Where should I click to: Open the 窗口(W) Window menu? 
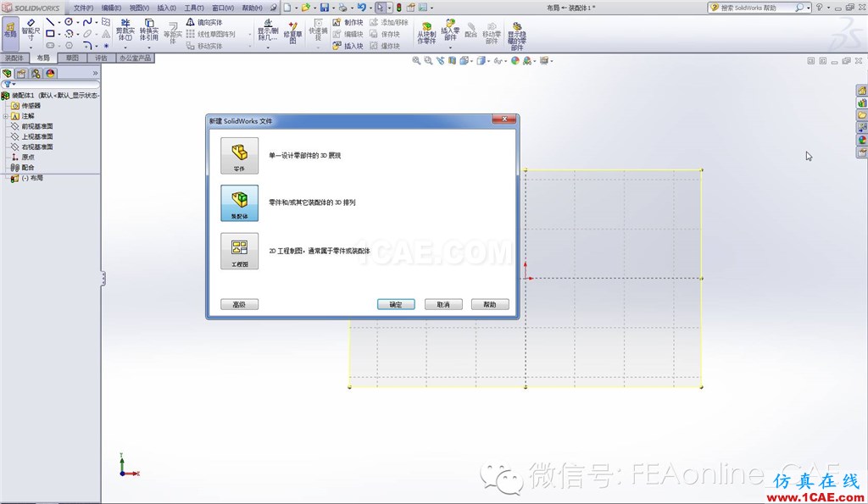pos(223,8)
